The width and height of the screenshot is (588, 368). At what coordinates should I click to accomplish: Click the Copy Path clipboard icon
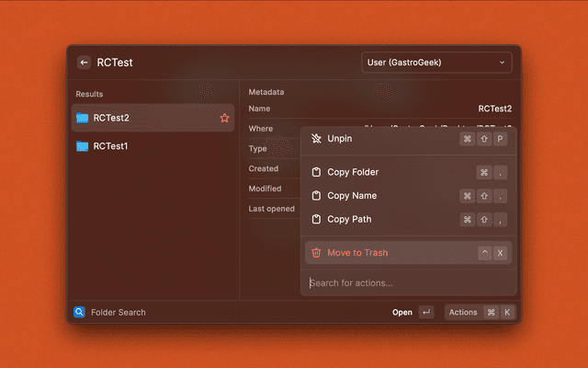click(316, 220)
